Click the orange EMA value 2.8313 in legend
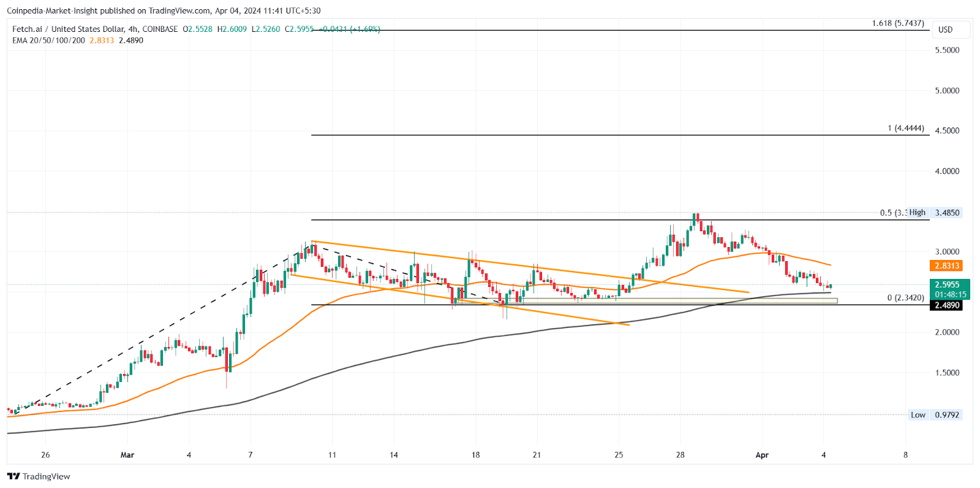The width and height of the screenshot is (980, 488). coord(102,40)
